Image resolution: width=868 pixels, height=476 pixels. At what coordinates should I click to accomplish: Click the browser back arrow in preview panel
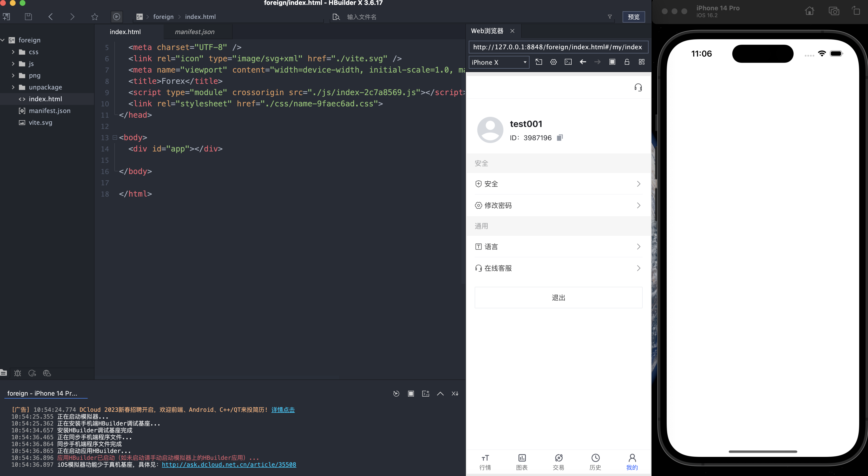(x=583, y=62)
